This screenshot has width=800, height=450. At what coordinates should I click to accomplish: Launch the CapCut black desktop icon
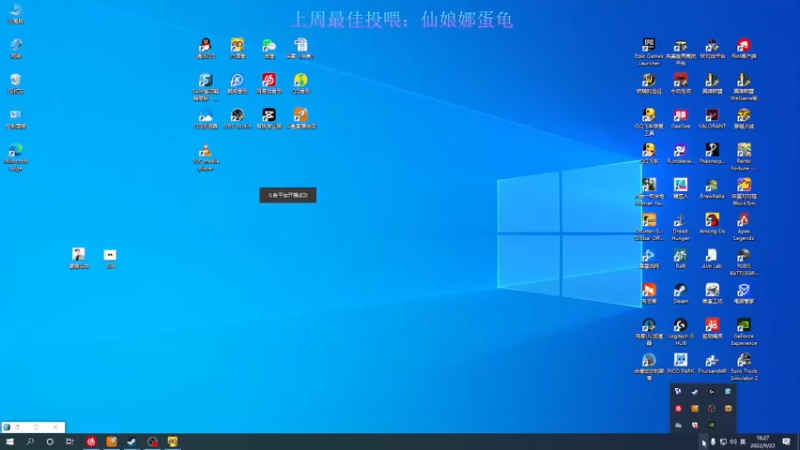pyautogui.click(x=269, y=118)
